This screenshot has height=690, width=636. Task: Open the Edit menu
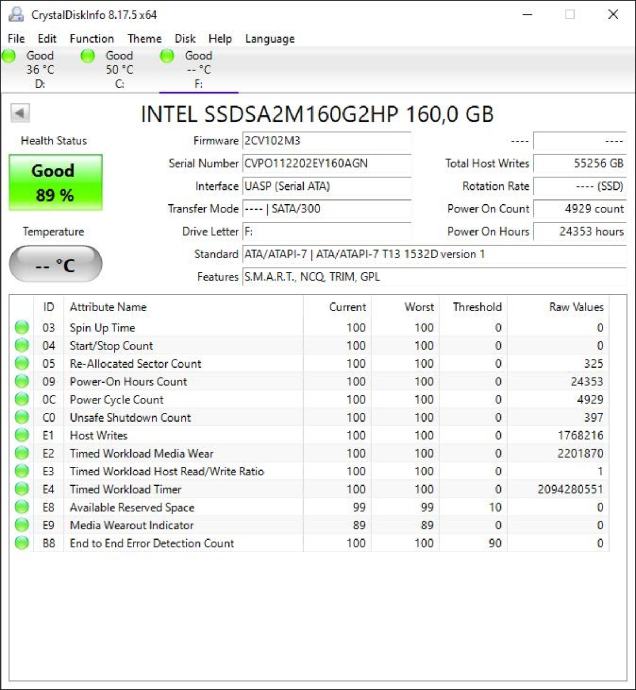click(47, 39)
